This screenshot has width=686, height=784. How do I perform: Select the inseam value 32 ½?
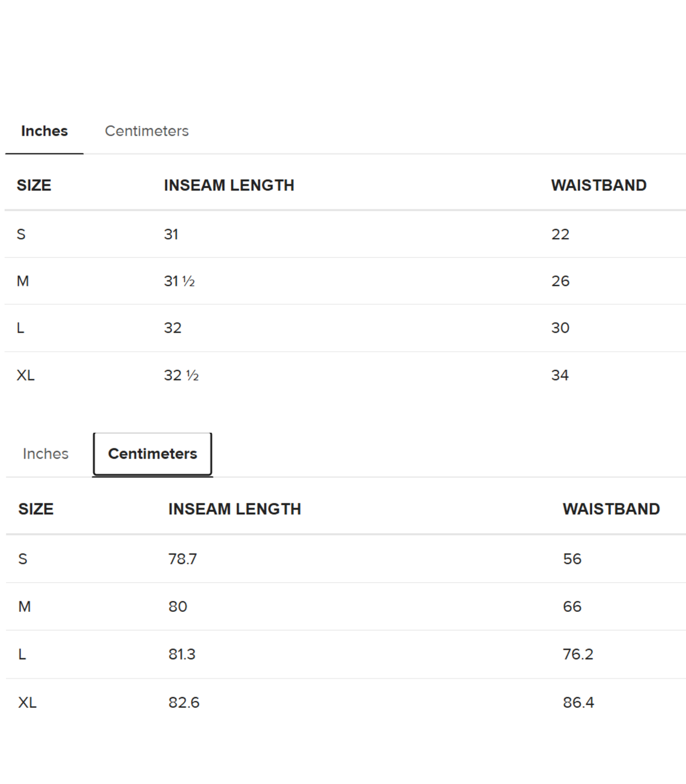click(x=181, y=375)
